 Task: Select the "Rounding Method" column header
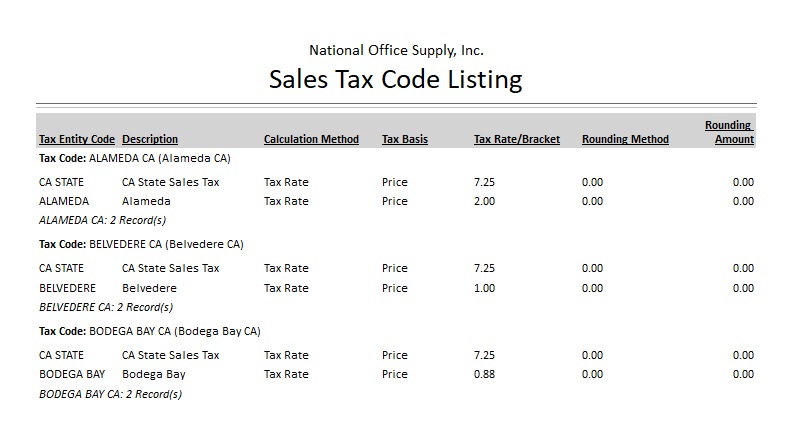[625, 139]
